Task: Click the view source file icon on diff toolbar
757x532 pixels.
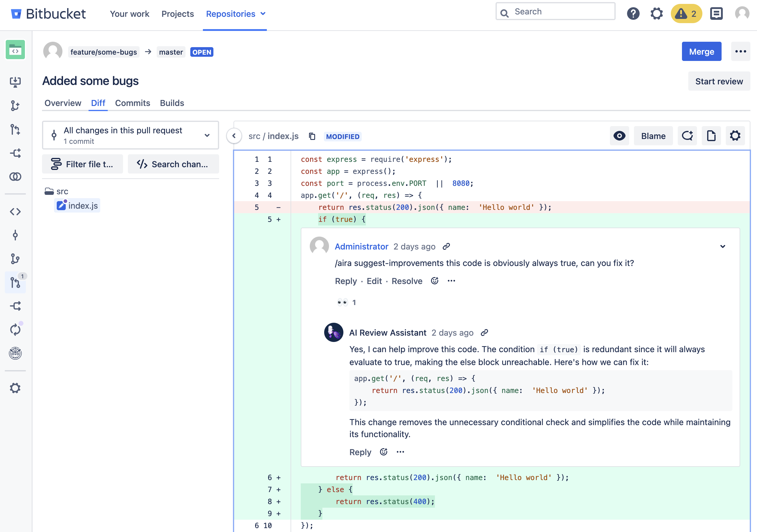Action: coord(711,136)
